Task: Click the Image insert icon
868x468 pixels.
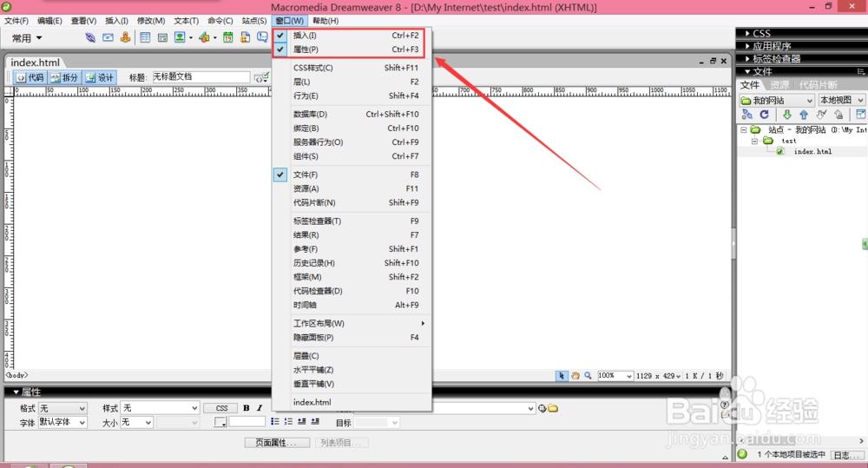Action: click(x=180, y=37)
